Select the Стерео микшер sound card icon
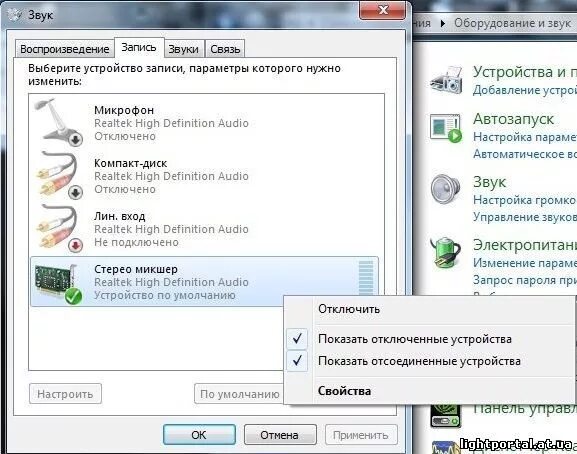The width and height of the screenshot is (577, 454). (x=58, y=284)
